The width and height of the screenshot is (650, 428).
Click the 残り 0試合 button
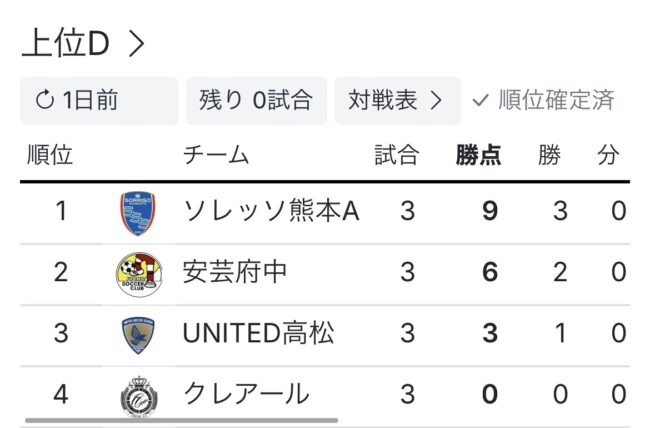coord(255,101)
